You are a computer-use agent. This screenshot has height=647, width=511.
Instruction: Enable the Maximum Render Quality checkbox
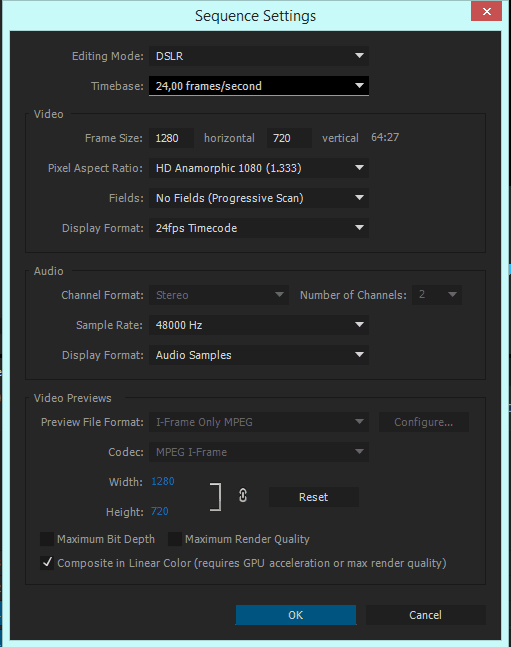175,539
